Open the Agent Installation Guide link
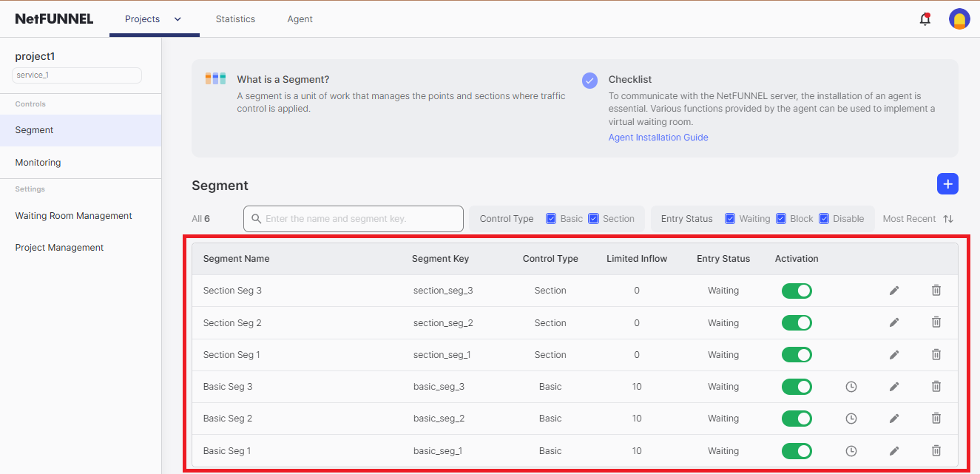 click(x=658, y=138)
